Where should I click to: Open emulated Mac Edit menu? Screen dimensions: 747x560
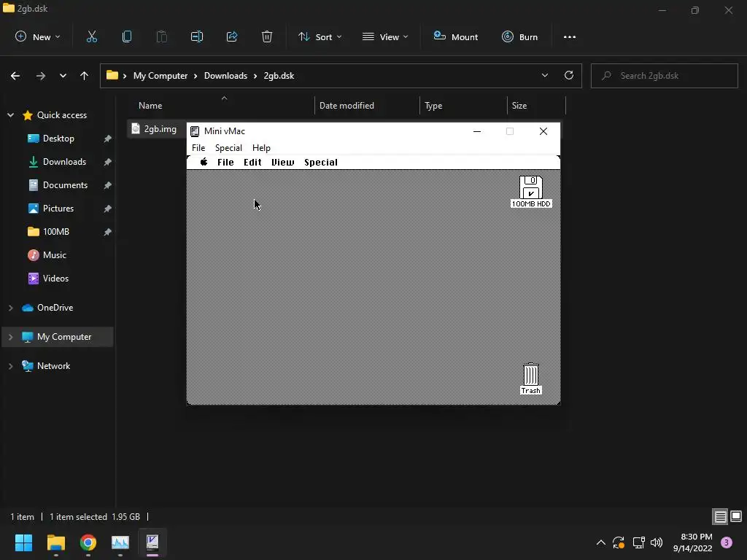click(252, 163)
